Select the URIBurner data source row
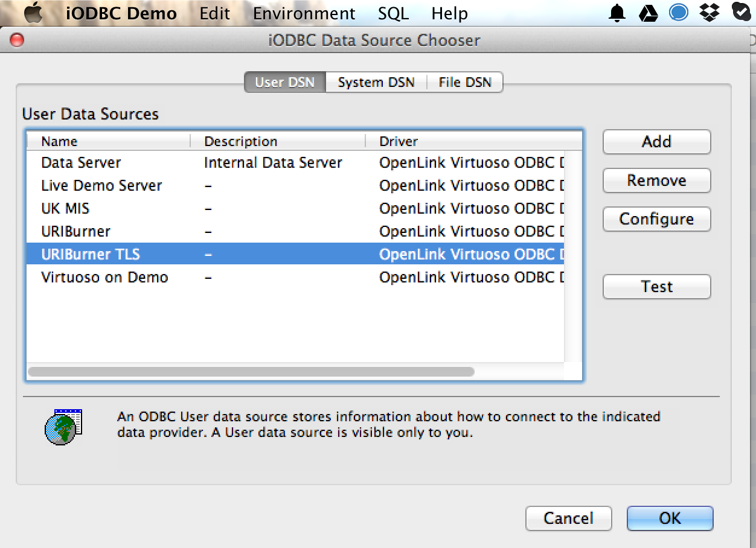This screenshot has width=756, height=548. [295, 231]
